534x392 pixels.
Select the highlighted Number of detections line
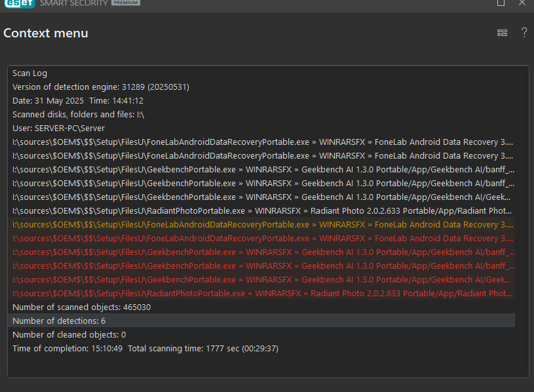pyautogui.click(x=261, y=321)
